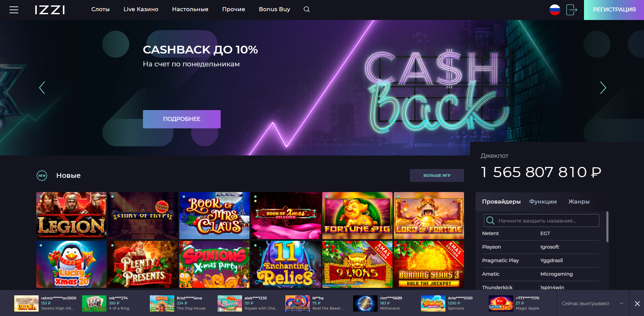Screen dimensions: 644x316
Task: Click the БОЛЬШЕ ИГР button
Action: [x=437, y=175]
